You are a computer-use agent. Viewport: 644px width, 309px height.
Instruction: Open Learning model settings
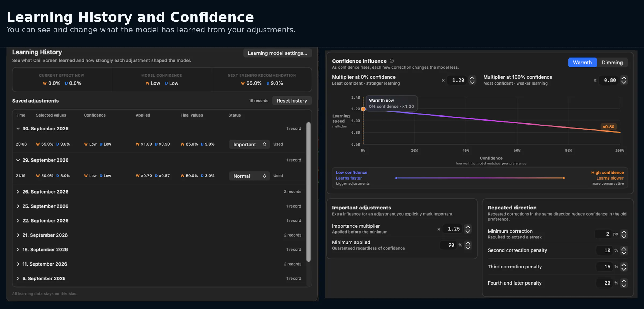[277, 53]
